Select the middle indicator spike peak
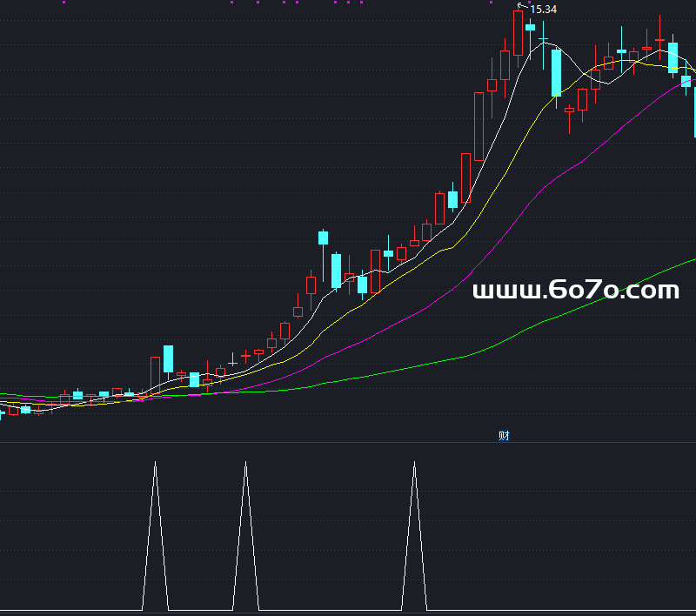 click(245, 464)
